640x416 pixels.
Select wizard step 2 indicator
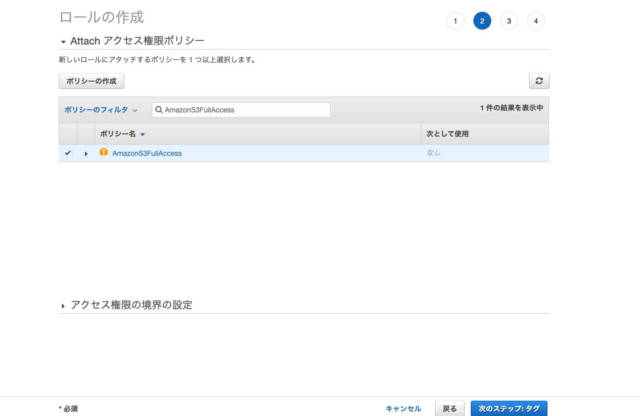tap(482, 21)
